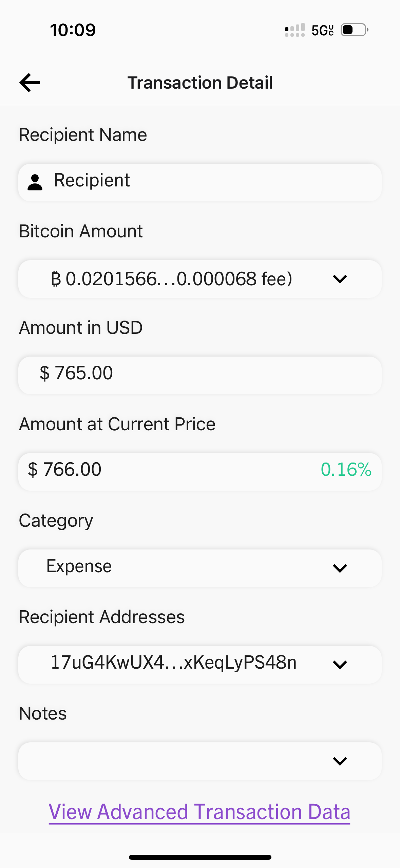
Task: Tap the green 0.16% change indicator
Action: pos(346,470)
